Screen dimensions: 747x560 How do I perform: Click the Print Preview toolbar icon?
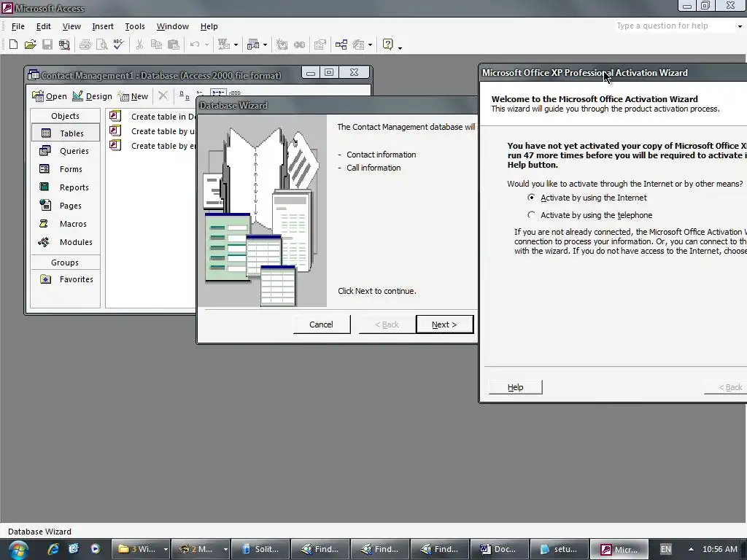[101, 44]
